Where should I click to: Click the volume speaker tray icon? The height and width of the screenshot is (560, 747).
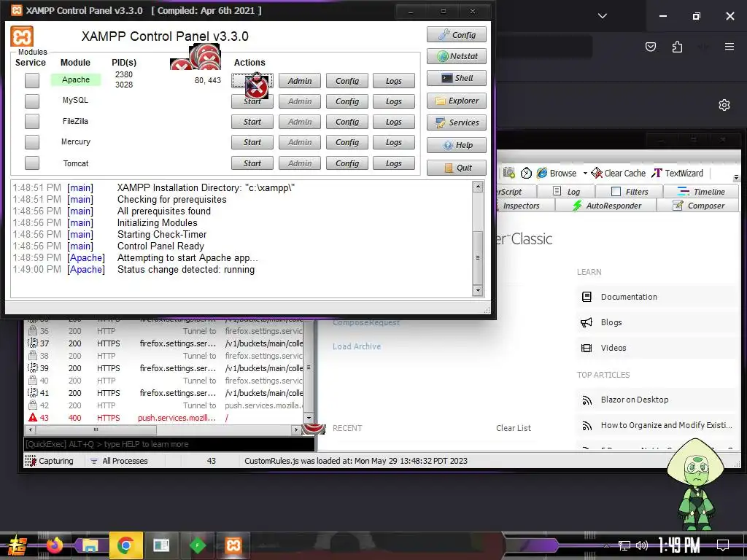(642, 545)
